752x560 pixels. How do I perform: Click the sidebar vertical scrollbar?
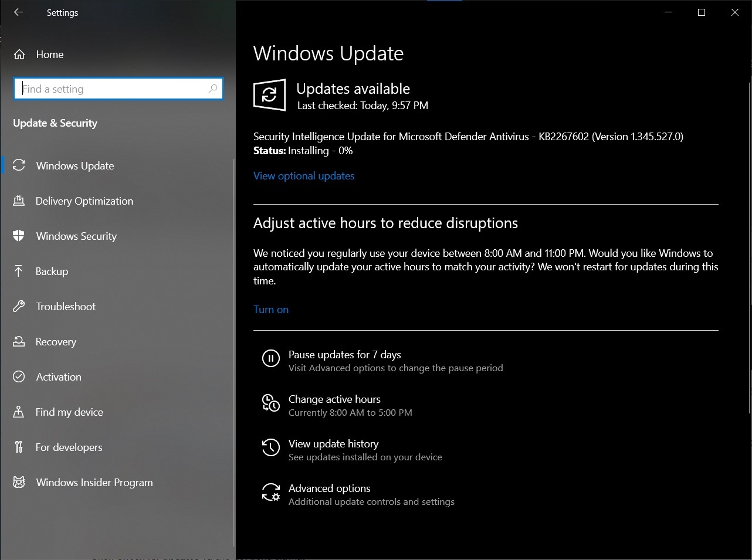pyautogui.click(x=233, y=352)
